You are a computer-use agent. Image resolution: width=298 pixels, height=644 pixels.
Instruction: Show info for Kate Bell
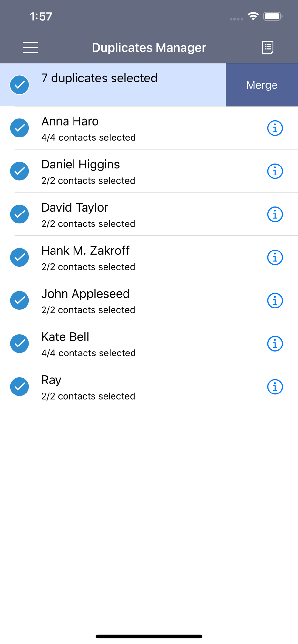[275, 344]
